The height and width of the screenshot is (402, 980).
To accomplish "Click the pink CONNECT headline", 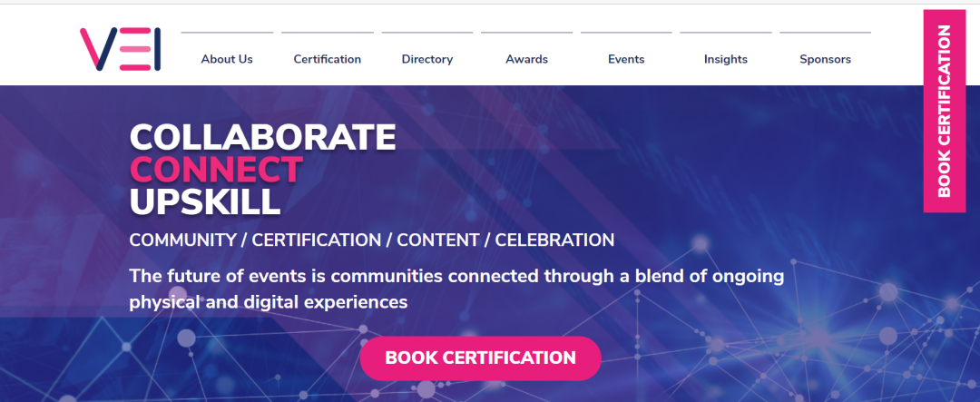I will 216,169.
